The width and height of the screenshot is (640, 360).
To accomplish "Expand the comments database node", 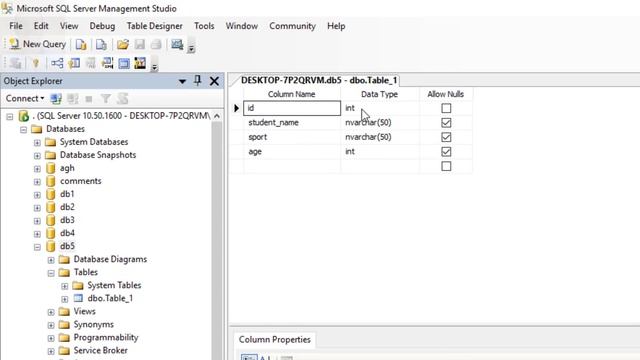I will (37, 182).
